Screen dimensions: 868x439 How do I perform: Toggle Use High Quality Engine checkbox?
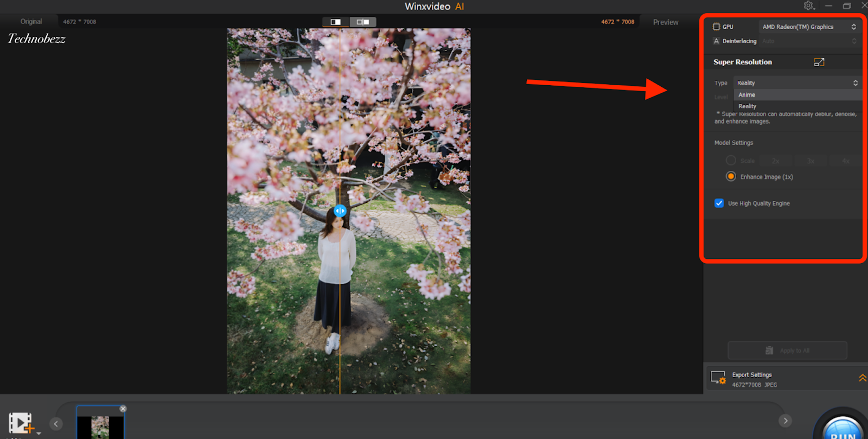(x=719, y=203)
